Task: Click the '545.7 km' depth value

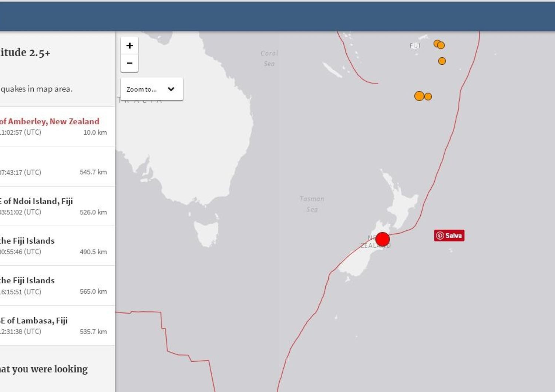Action: pos(93,172)
